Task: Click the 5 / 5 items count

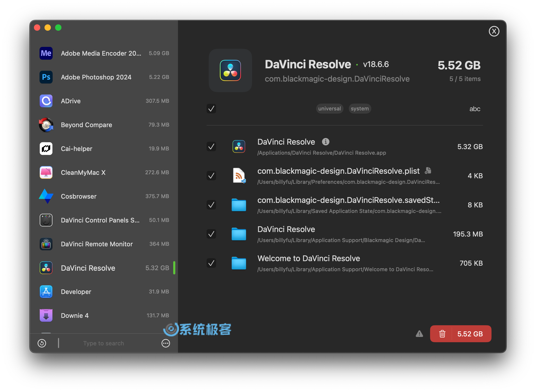Action: pos(465,79)
